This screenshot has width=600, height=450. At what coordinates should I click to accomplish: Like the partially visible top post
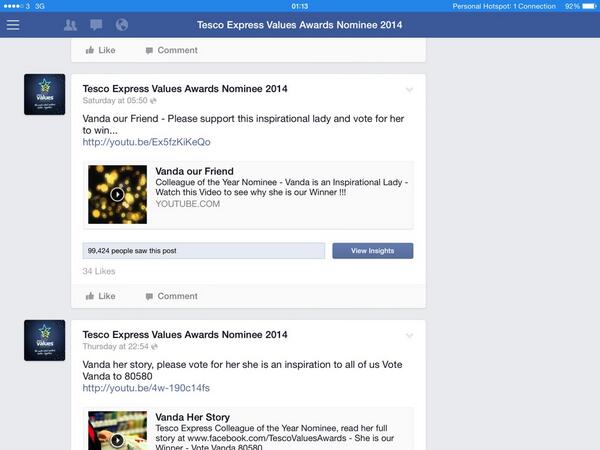click(x=101, y=50)
